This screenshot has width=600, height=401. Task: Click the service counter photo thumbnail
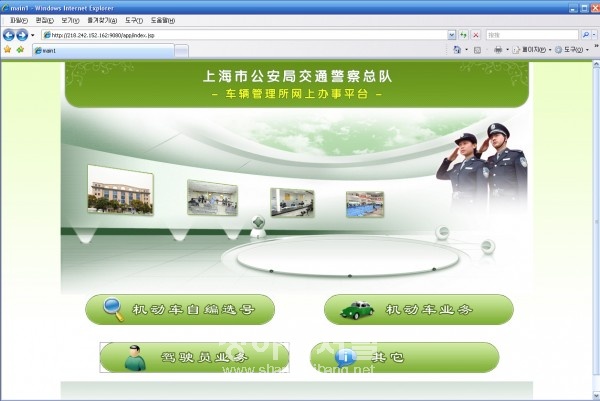(x=292, y=203)
